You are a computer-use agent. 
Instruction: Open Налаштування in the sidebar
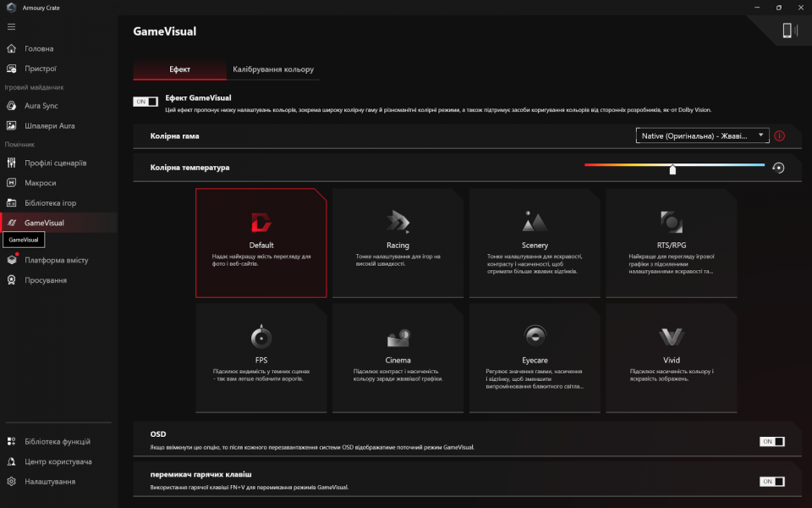click(x=58, y=482)
